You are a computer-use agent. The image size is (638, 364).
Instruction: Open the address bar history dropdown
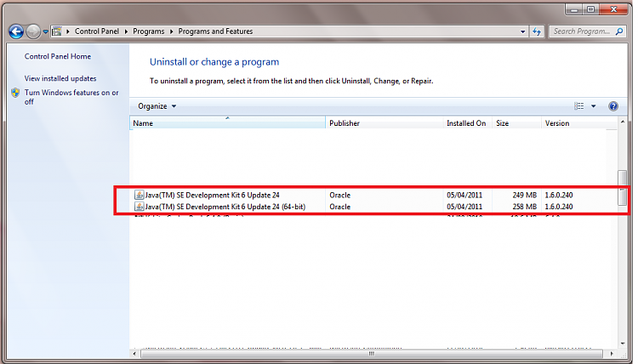522,31
